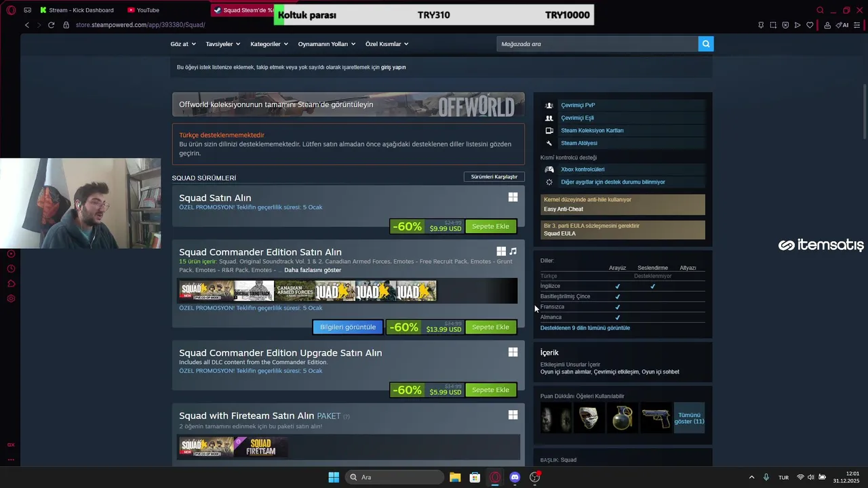Open settings gear icon in sidebar
The image size is (868, 488).
coord(11,298)
